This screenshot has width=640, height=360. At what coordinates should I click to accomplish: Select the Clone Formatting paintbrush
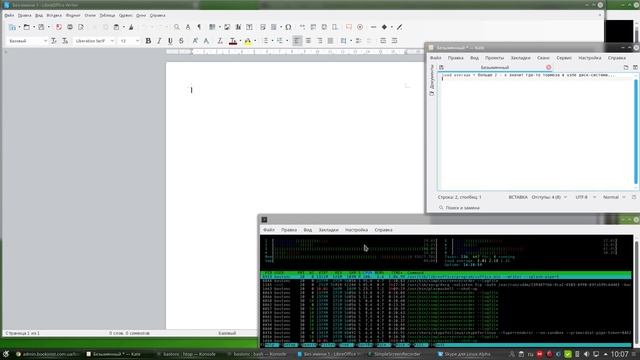131,27
